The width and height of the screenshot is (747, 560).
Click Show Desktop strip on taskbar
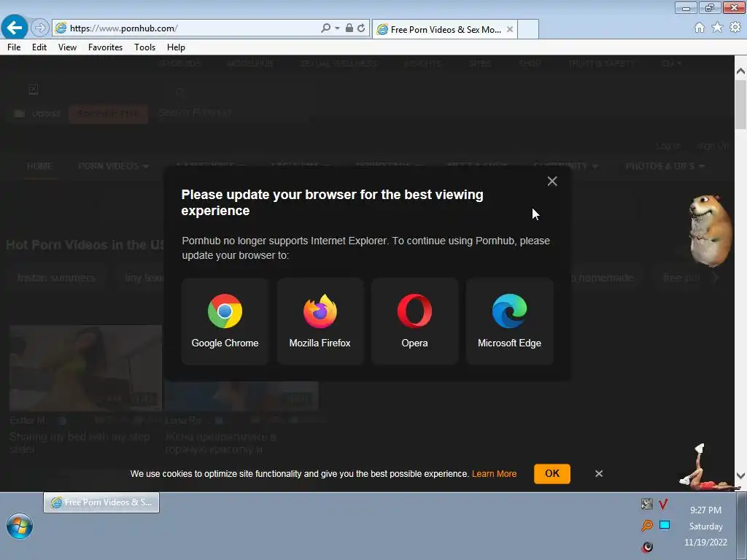point(742,526)
